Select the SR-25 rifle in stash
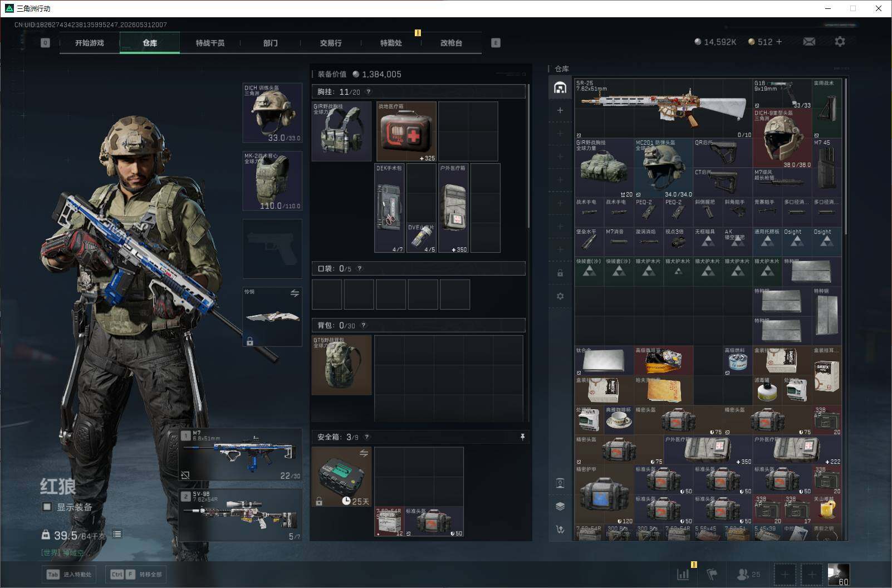The image size is (892, 588). pyautogui.click(x=663, y=109)
